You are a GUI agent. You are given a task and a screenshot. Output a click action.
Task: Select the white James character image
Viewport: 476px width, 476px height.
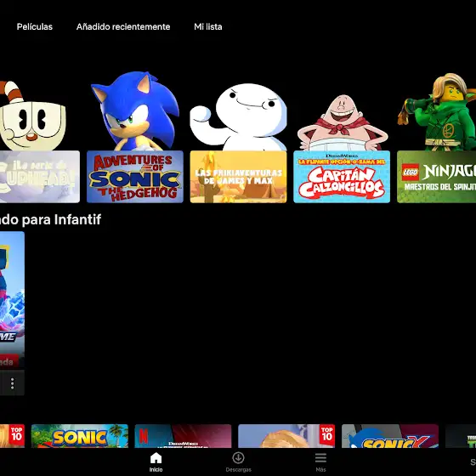point(239,117)
